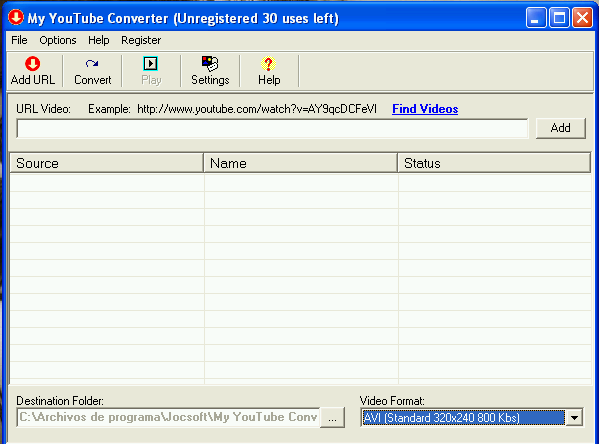Click the red download icon in title bar
The image size is (599, 444).
pos(16,18)
